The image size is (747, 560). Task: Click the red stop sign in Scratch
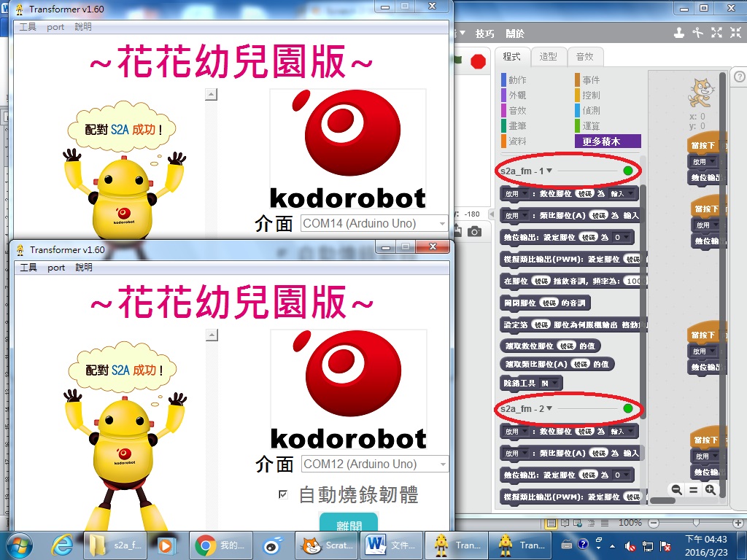[x=478, y=61]
